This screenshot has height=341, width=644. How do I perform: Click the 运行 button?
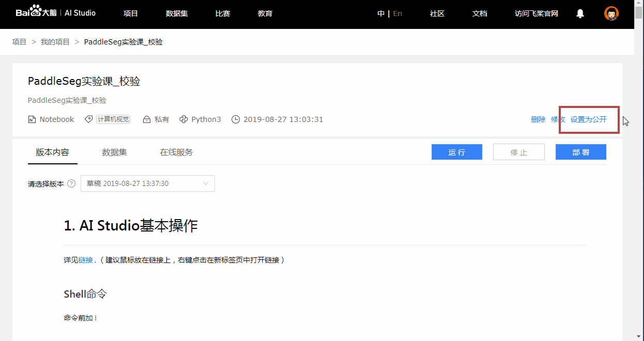coord(457,152)
